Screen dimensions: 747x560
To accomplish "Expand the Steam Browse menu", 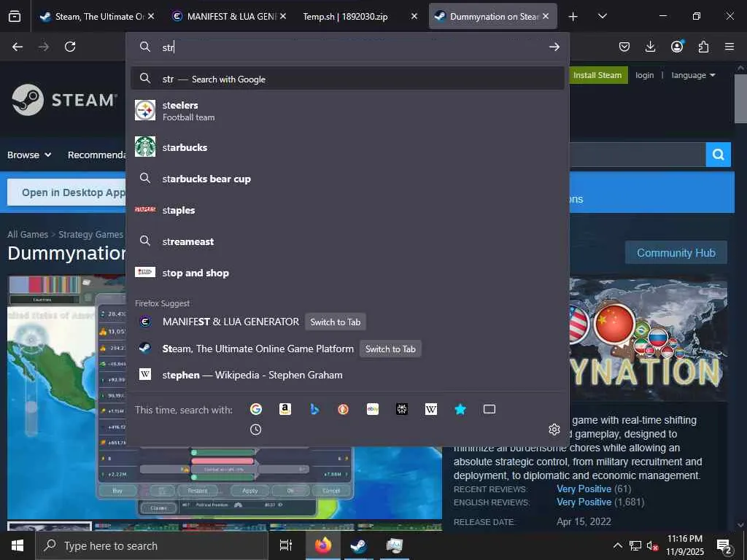I will pyautogui.click(x=29, y=155).
